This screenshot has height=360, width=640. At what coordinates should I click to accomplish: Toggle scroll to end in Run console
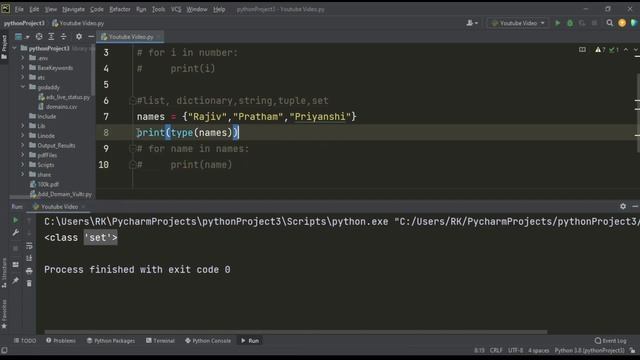[x=29, y=258]
